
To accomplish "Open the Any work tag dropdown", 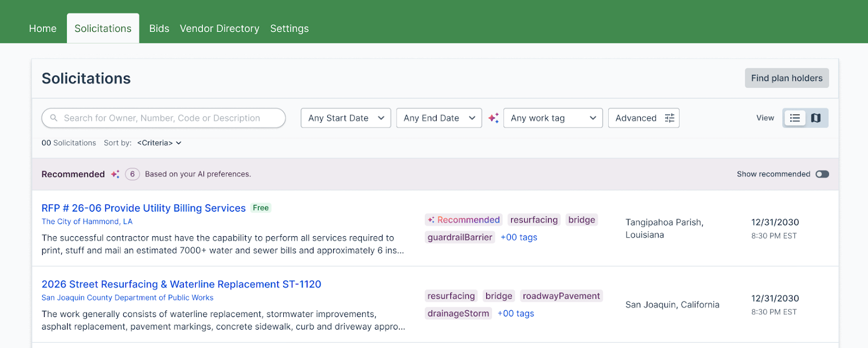I will (553, 118).
